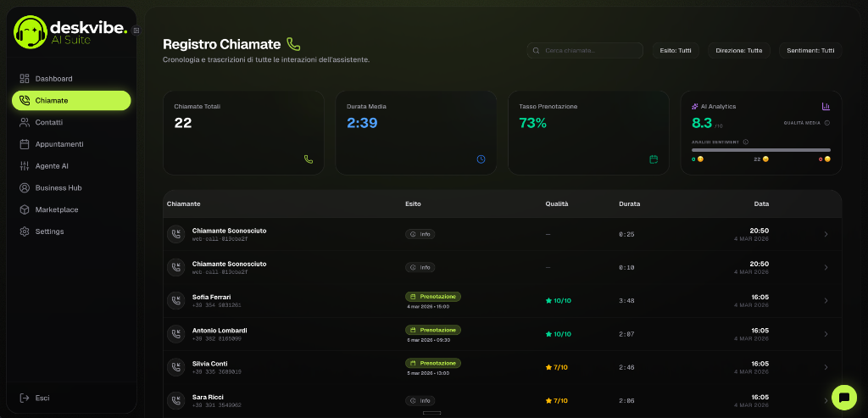Collapse the sidebar with the toggle button
Image resolution: width=868 pixels, height=418 pixels.
[x=136, y=31]
